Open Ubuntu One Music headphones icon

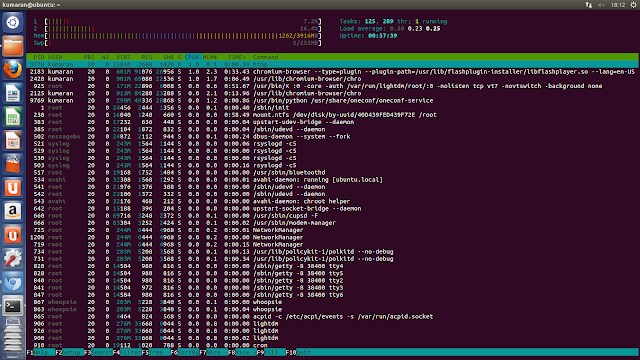tap(13, 235)
